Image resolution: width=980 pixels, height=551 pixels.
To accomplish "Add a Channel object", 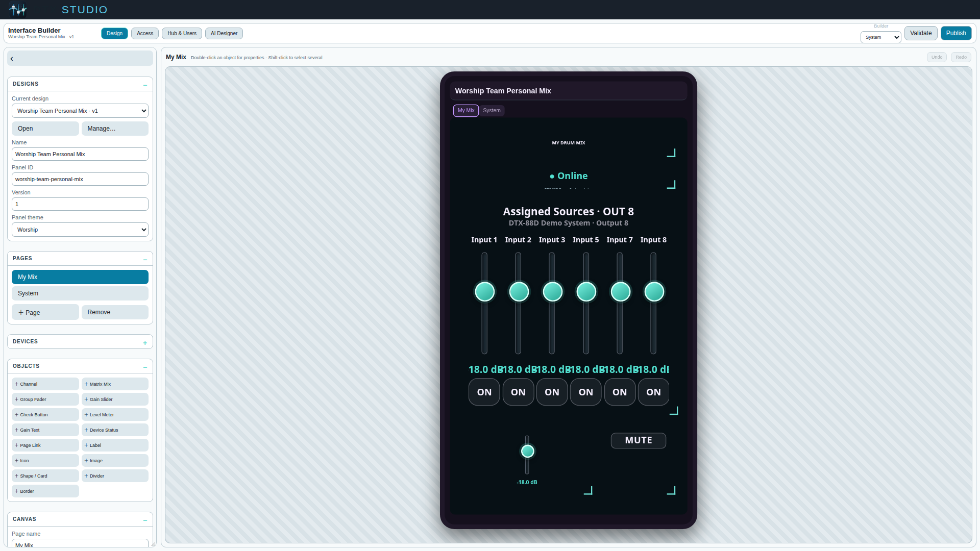I will [45, 384].
